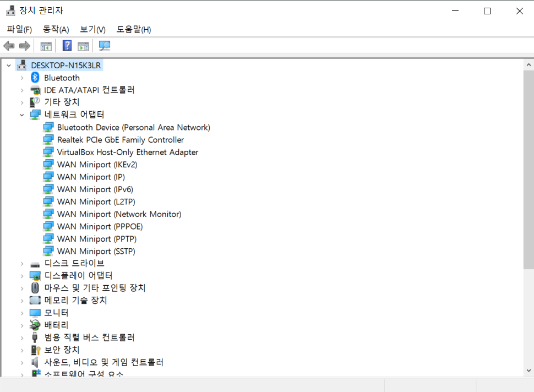Expand the 배터리 category

point(22,325)
